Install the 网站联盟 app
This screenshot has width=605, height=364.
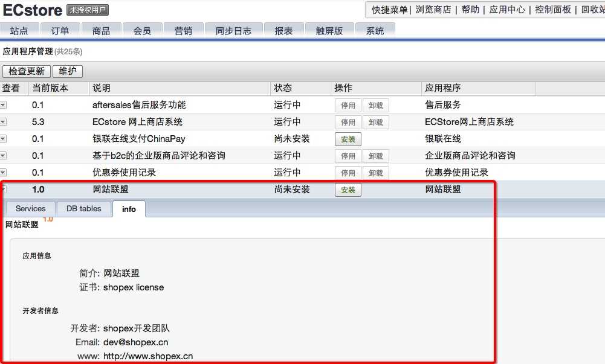pos(348,190)
